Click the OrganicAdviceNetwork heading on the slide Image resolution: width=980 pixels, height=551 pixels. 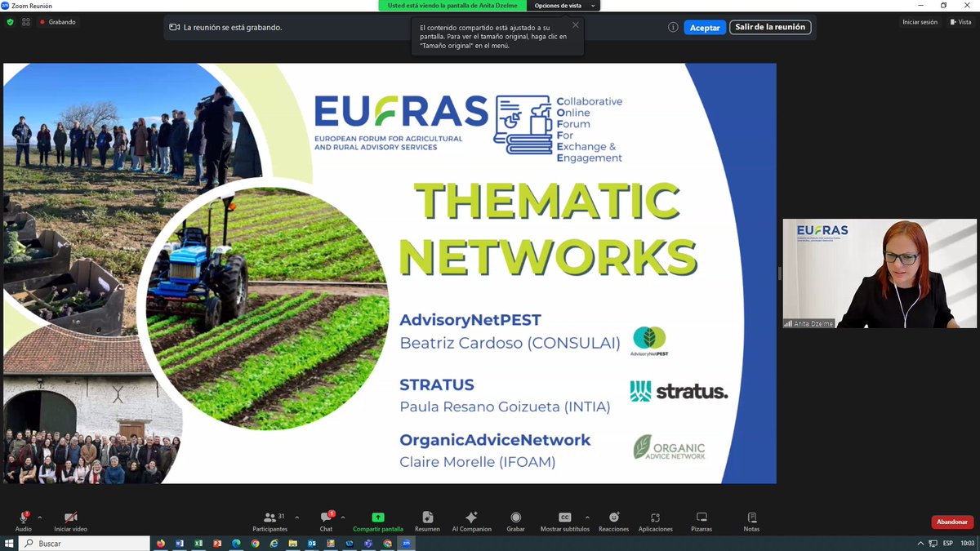(495, 440)
